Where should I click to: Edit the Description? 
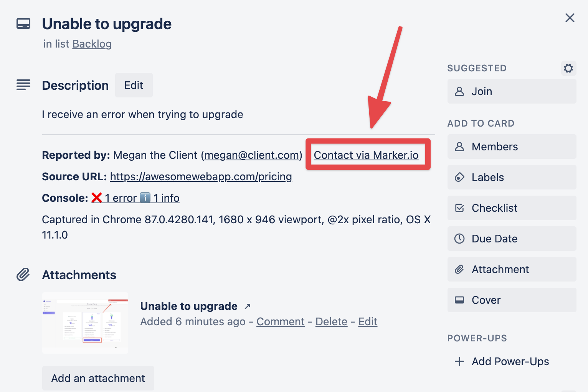coord(134,85)
